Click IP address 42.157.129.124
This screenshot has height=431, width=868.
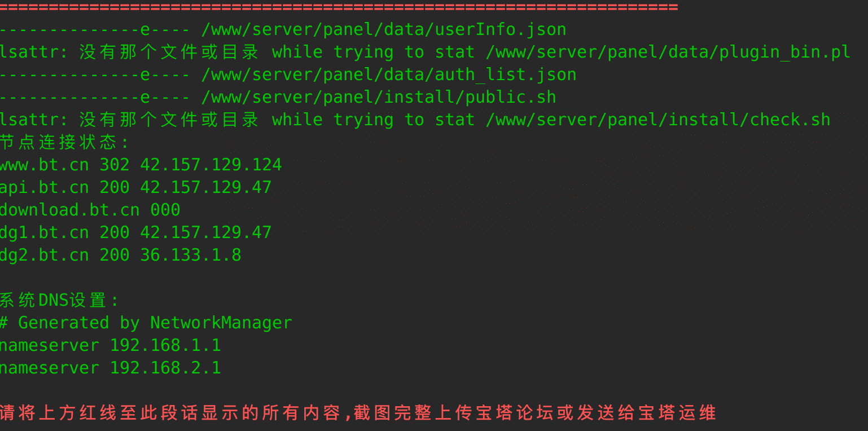[211, 165]
